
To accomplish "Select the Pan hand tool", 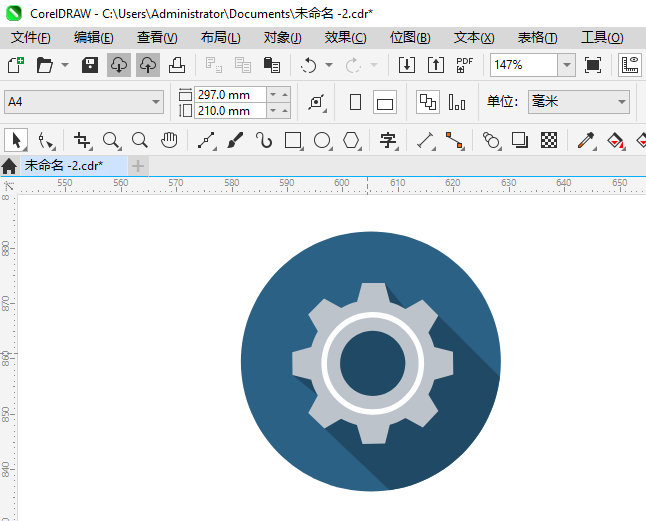I will [169, 140].
